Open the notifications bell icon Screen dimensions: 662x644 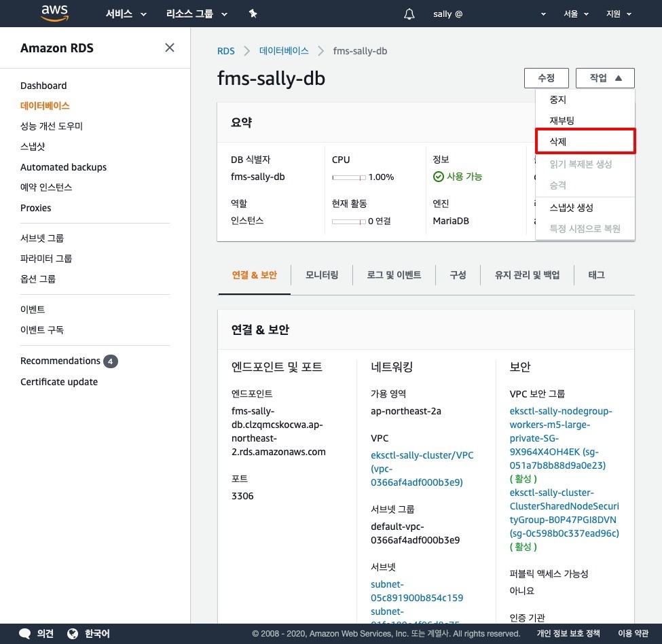pyautogui.click(x=409, y=14)
